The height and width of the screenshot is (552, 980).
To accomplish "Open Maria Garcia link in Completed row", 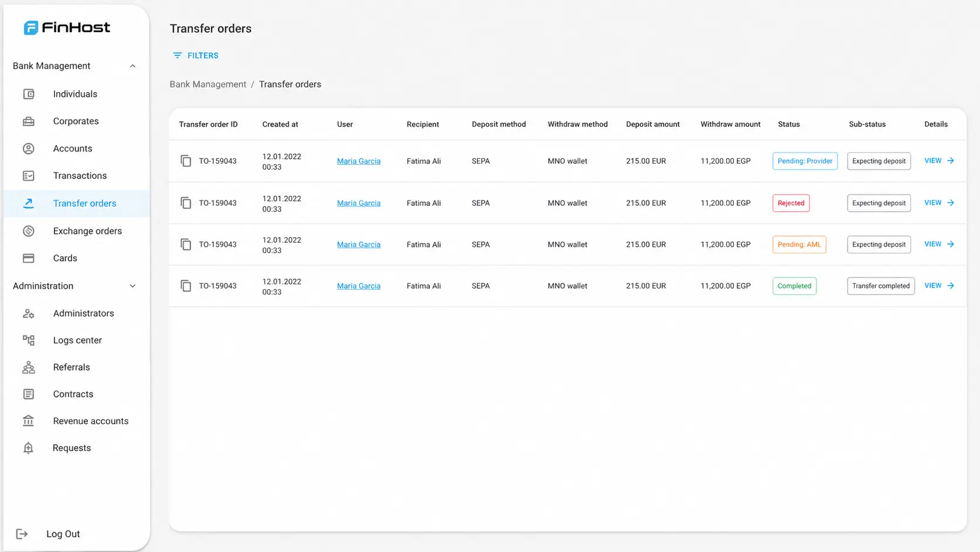I will (359, 286).
